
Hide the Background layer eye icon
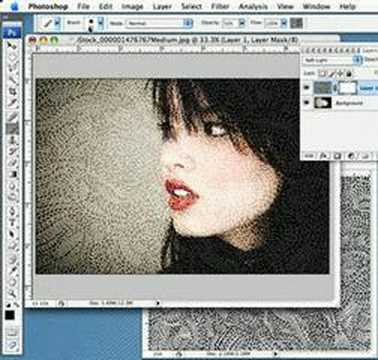pyautogui.click(x=307, y=103)
